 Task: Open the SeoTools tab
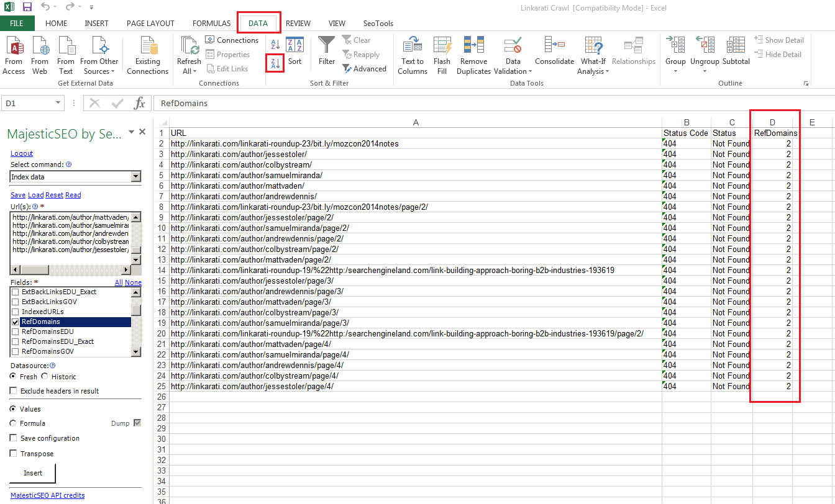[x=378, y=24]
